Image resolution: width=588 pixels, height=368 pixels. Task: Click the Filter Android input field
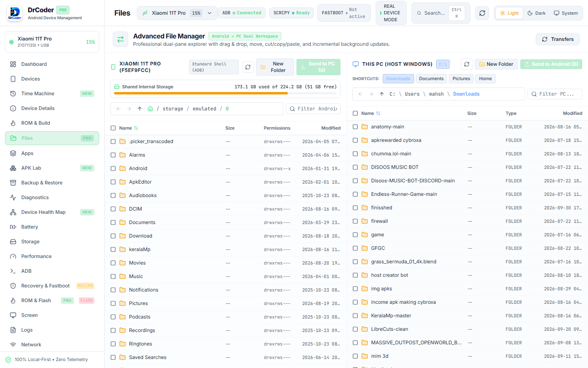(314, 109)
